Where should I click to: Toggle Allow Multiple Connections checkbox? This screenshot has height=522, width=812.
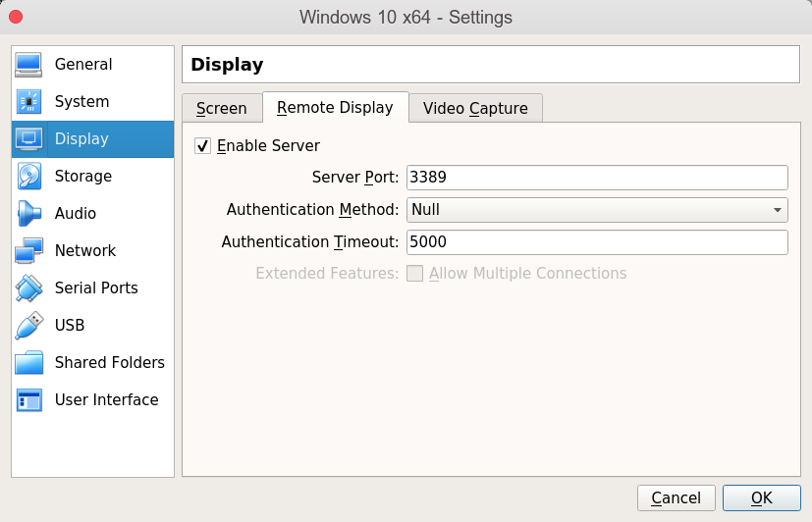(x=414, y=273)
